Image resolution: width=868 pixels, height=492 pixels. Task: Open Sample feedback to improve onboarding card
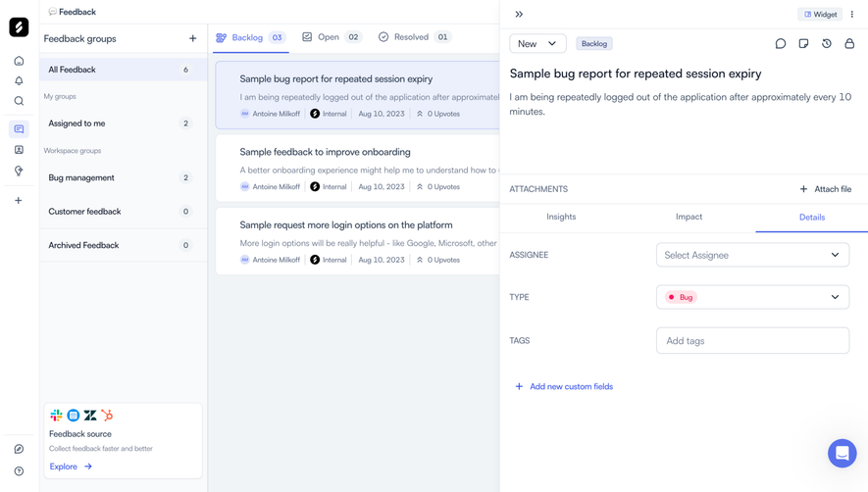point(358,169)
